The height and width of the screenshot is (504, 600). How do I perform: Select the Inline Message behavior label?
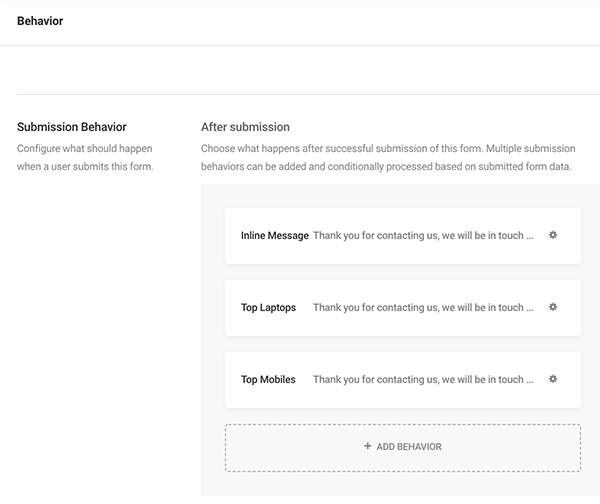[274, 236]
